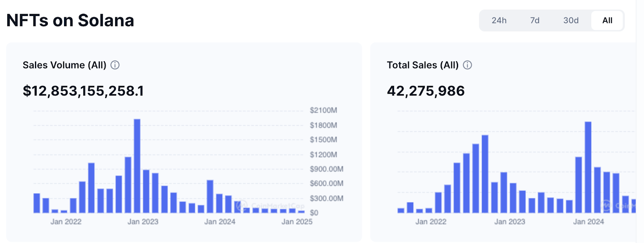Click Jan 2025 label in Sales Volume chart
The width and height of the screenshot is (644, 243).
[x=297, y=222]
